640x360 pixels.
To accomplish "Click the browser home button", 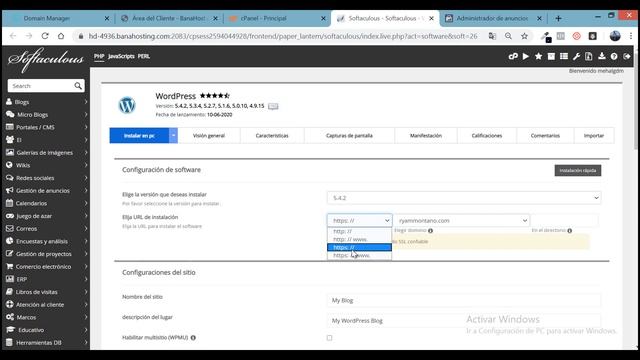I will pos(61,36).
